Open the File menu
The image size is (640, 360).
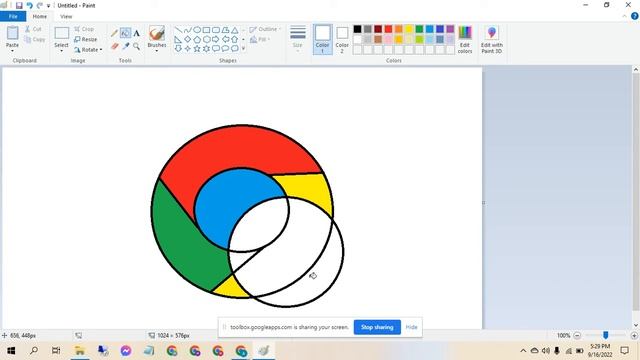tap(13, 16)
